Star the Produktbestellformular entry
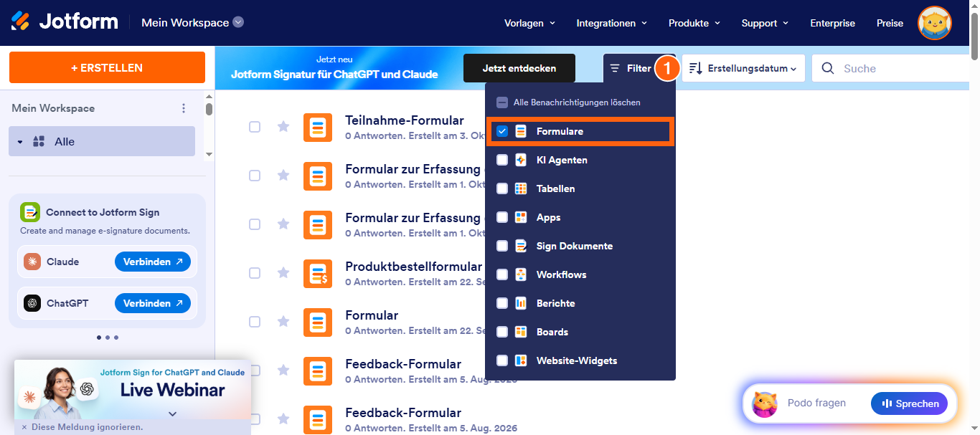980x435 pixels. [x=283, y=273]
